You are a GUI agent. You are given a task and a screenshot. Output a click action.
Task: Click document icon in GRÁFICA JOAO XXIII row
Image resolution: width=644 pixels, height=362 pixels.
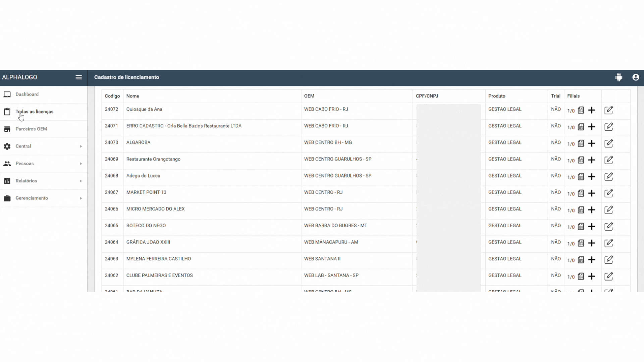pos(581,243)
